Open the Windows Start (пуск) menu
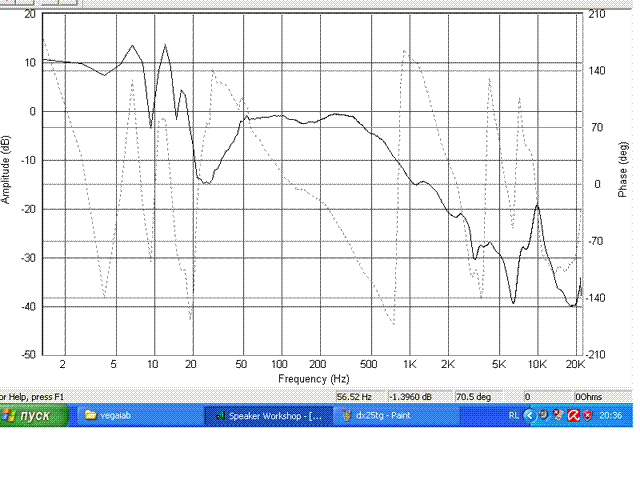 (x=33, y=416)
